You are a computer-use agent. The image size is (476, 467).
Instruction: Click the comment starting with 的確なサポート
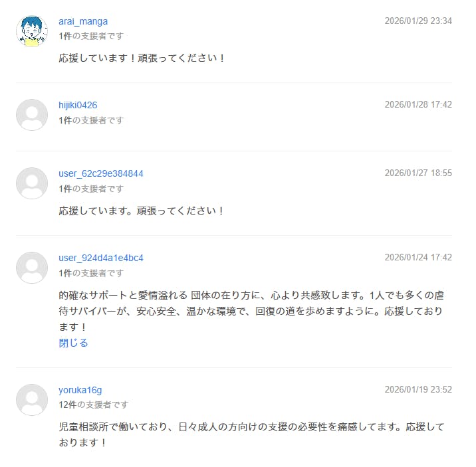(251, 310)
